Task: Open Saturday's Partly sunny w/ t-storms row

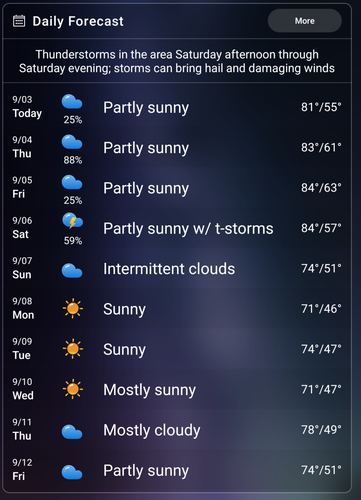Action: [x=177, y=228]
